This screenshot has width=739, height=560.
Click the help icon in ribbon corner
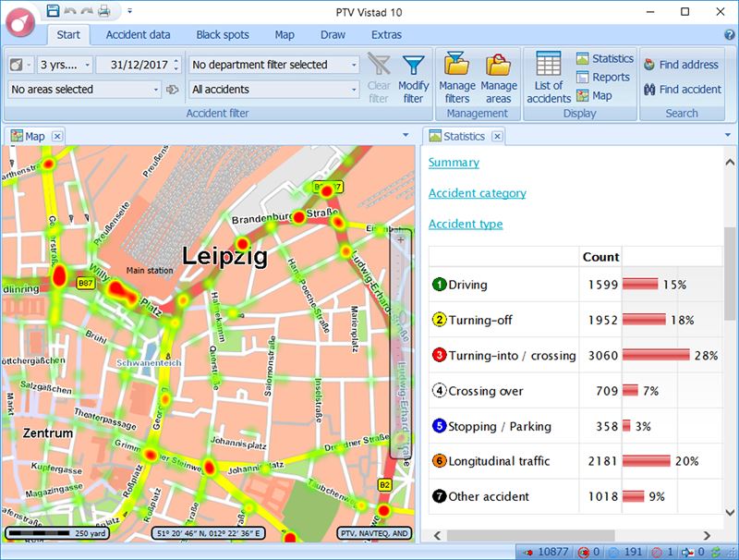[729, 35]
